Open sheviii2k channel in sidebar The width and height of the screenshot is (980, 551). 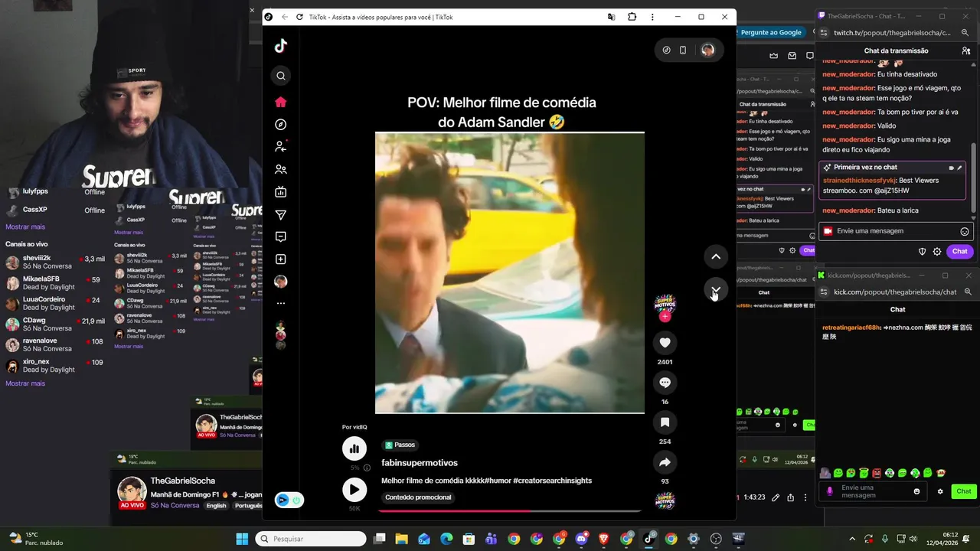pos(55,262)
